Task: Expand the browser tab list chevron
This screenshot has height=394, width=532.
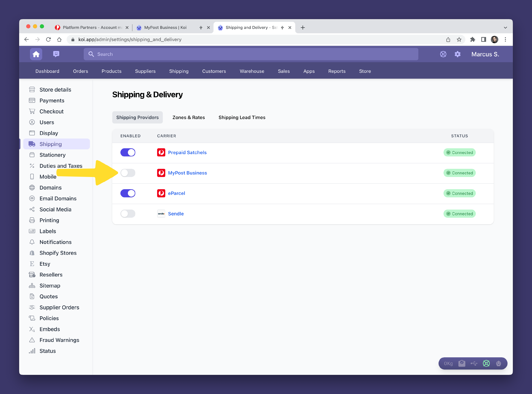Action: [505, 28]
